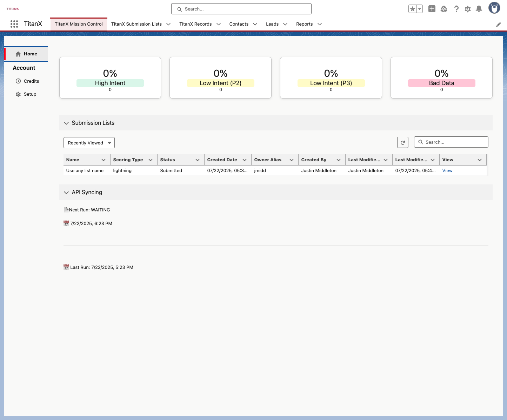Open the favorites list dropdown arrow

420,9
